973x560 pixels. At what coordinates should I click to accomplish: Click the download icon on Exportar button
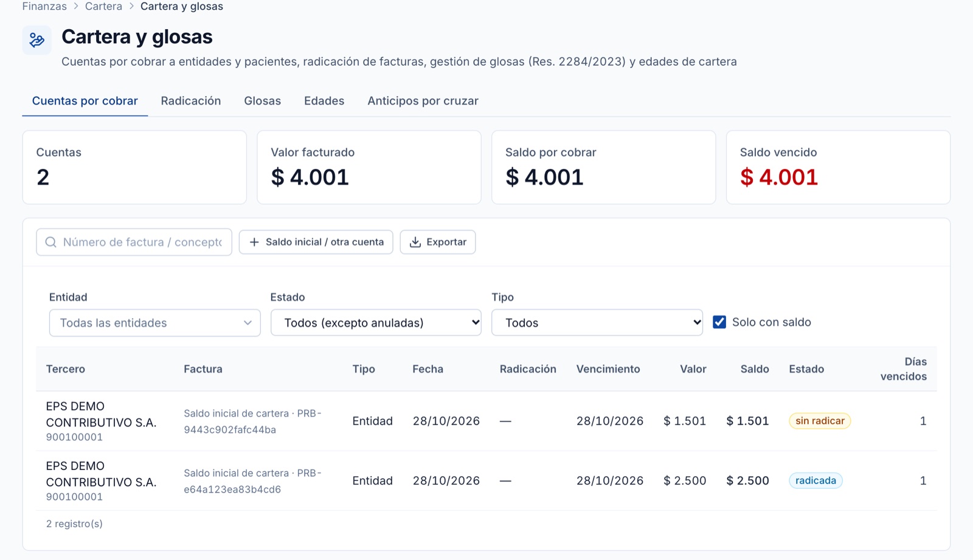[415, 242]
